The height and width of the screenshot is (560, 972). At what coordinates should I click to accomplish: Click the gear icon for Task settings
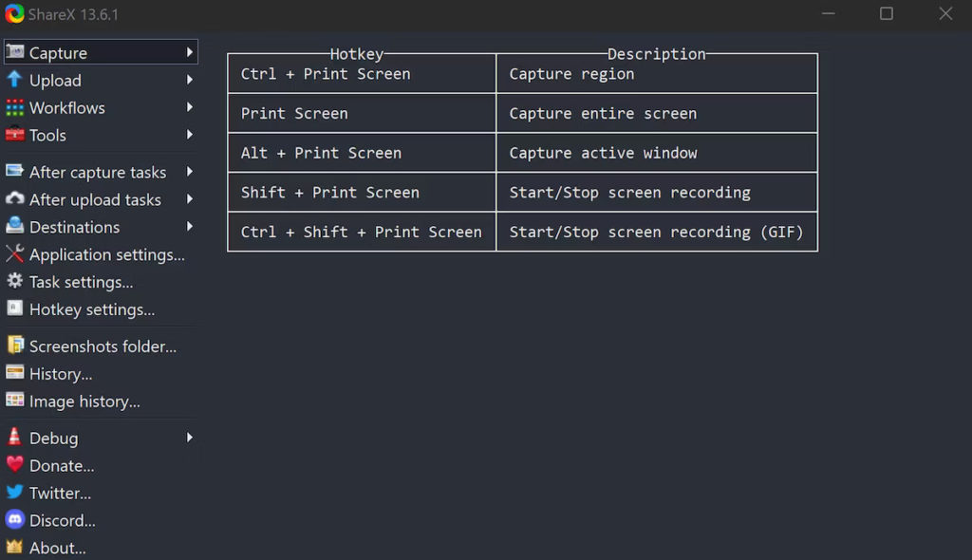tap(14, 282)
